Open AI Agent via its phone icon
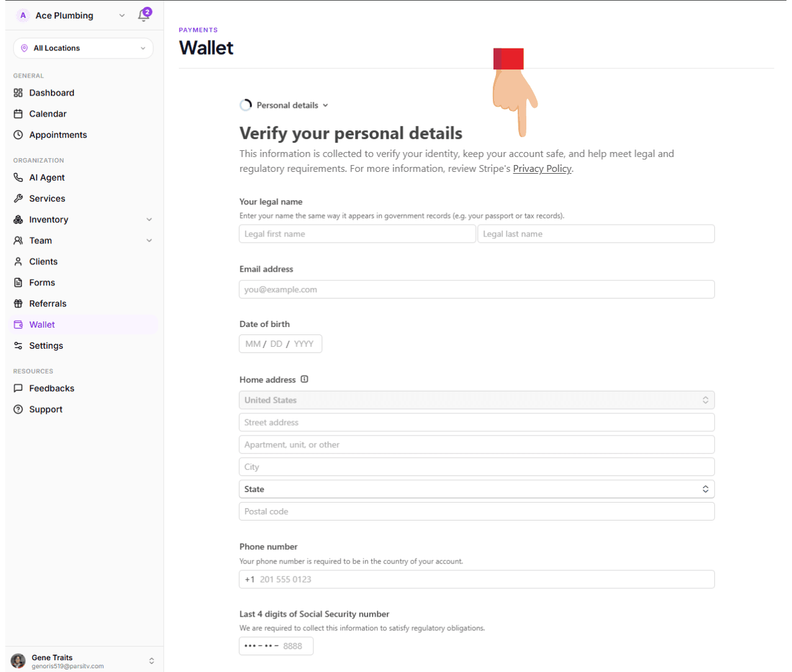Image resolution: width=792 pixels, height=672 pixels. 19,177
